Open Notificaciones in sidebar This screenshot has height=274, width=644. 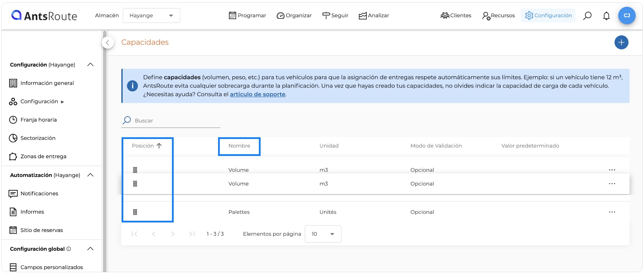33,194
